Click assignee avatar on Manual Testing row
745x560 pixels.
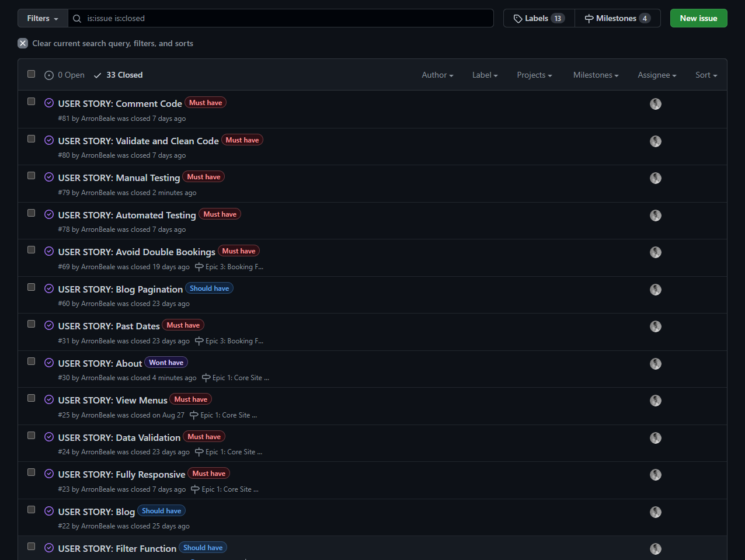pos(656,178)
